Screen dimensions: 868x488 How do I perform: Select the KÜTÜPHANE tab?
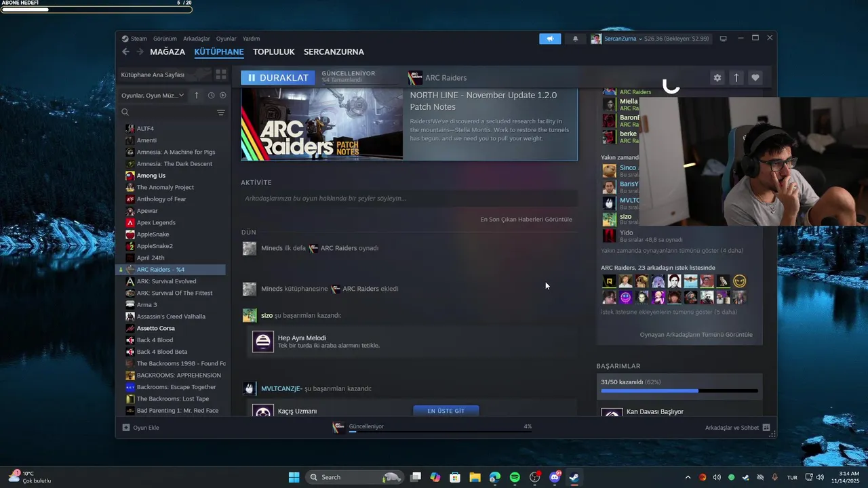(x=219, y=52)
